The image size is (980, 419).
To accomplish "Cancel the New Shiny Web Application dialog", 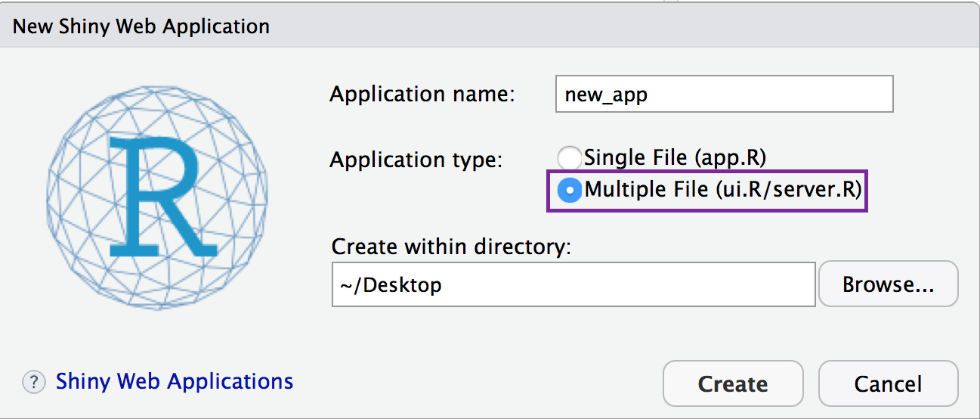I will 888,383.
